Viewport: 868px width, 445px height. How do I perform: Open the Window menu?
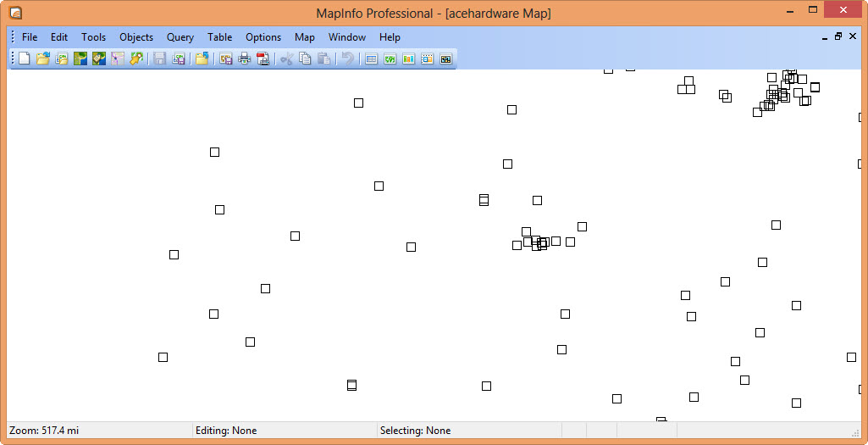pyautogui.click(x=347, y=37)
